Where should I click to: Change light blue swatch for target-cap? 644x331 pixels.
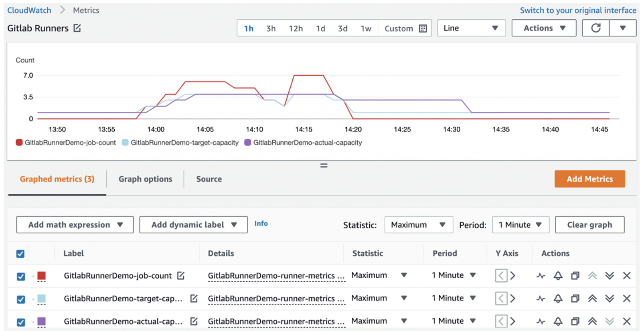click(x=41, y=299)
